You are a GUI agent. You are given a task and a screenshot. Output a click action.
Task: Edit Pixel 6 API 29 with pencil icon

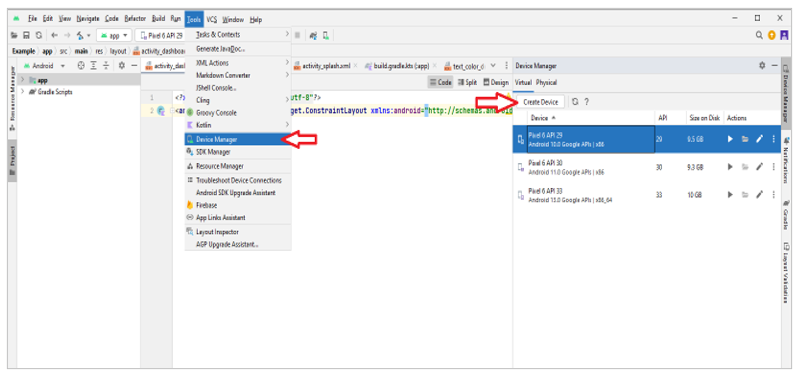[x=759, y=139]
